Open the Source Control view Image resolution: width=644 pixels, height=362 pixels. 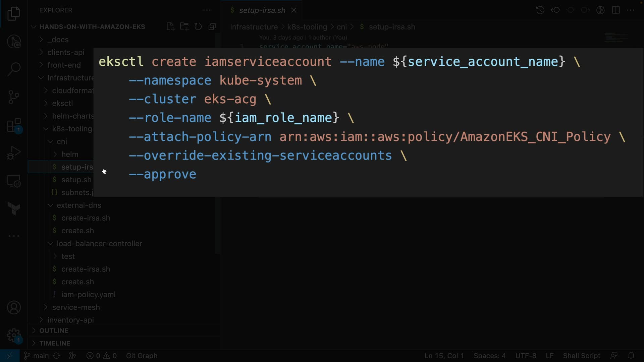pos(14,97)
